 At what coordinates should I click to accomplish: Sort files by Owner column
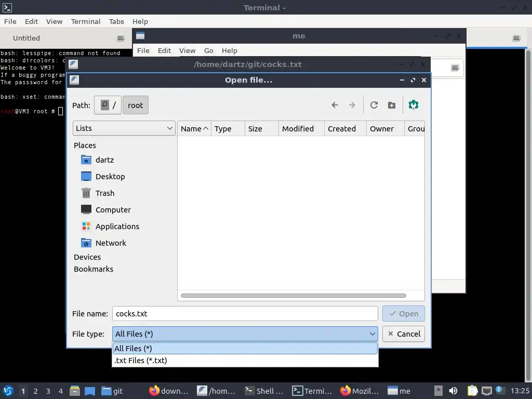click(x=385, y=129)
